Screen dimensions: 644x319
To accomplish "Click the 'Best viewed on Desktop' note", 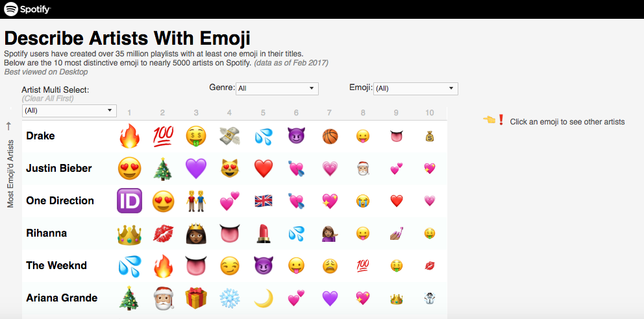I will [46, 72].
